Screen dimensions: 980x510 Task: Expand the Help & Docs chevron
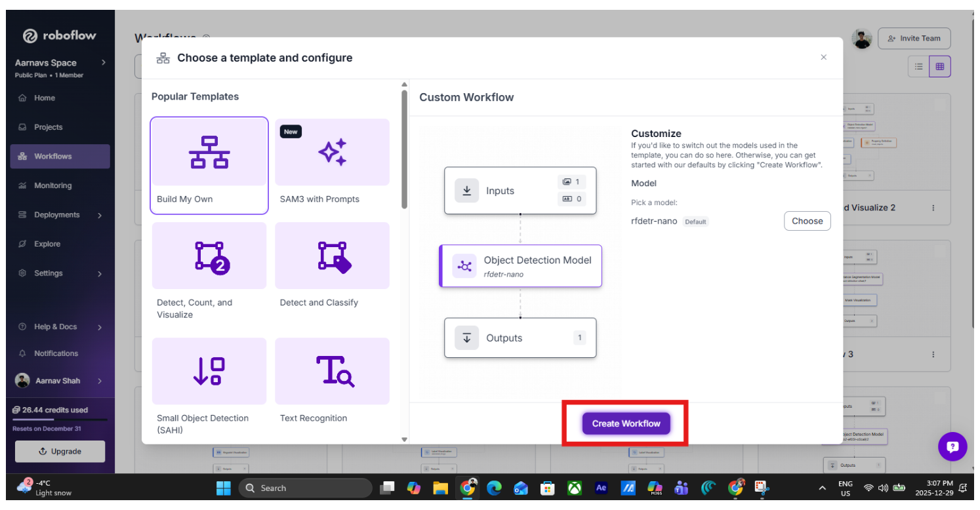tap(100, 327)
